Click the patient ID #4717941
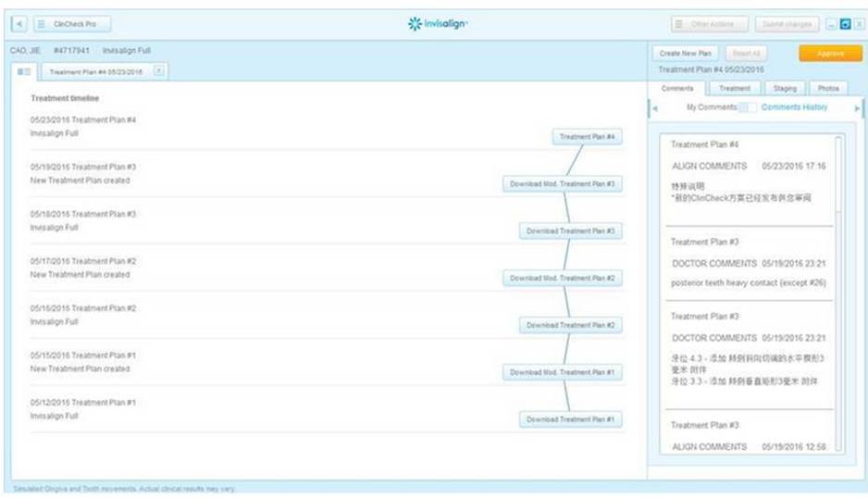 click(71, 50)
